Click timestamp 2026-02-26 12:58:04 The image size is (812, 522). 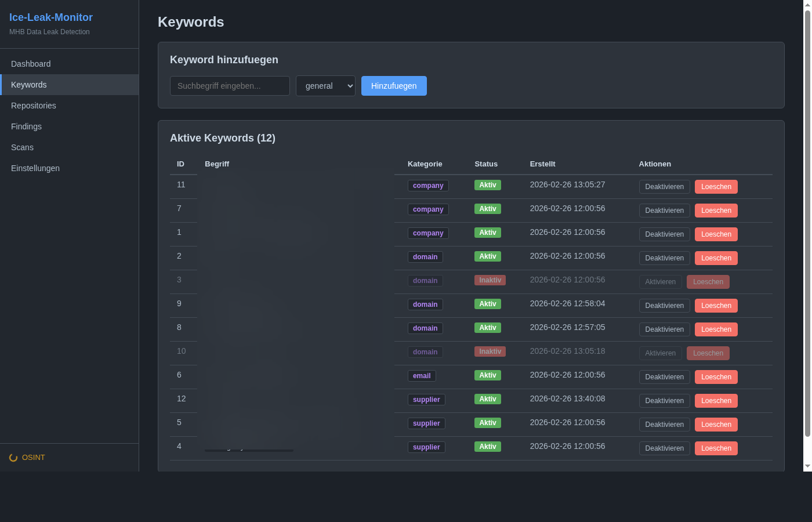tap(567, 303)
